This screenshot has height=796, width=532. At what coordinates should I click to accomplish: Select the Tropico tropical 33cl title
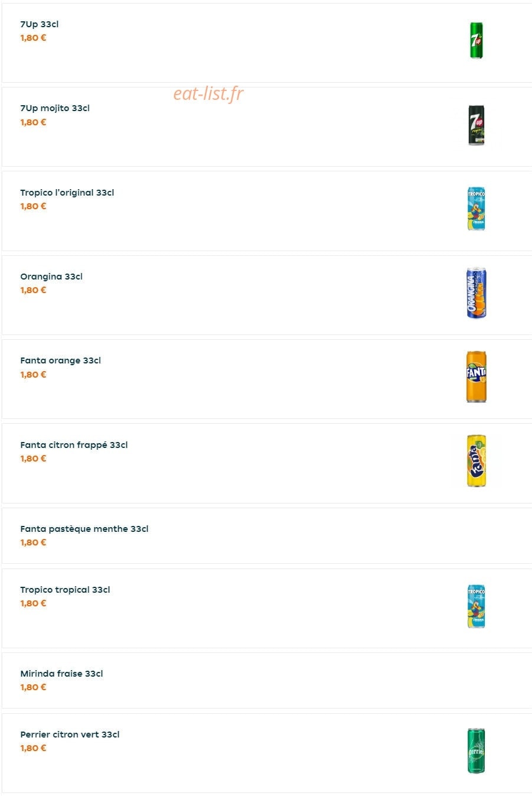pyautogui.click(x=65, y=590)
